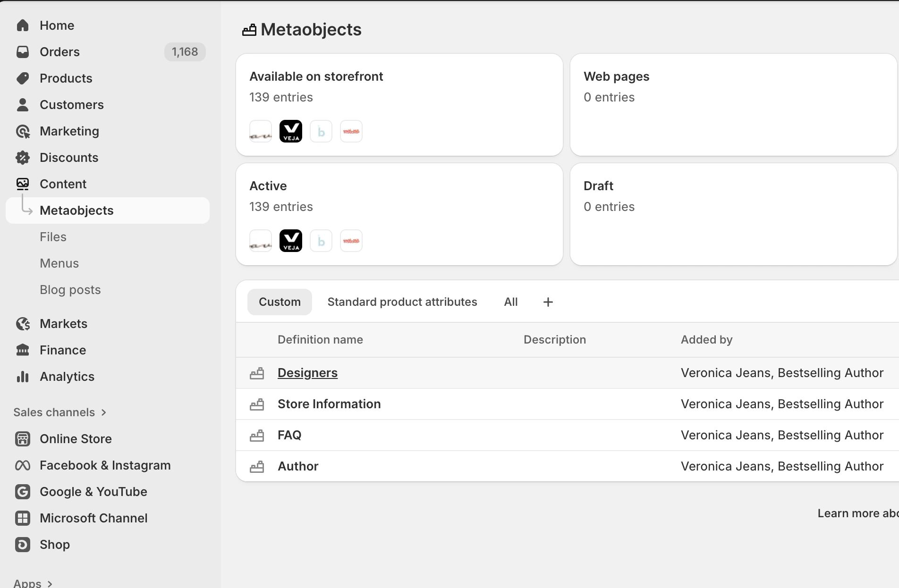Screen dimensions: 899x588
Task: Open the Designers metaobject definition
Action: point(307,373)
